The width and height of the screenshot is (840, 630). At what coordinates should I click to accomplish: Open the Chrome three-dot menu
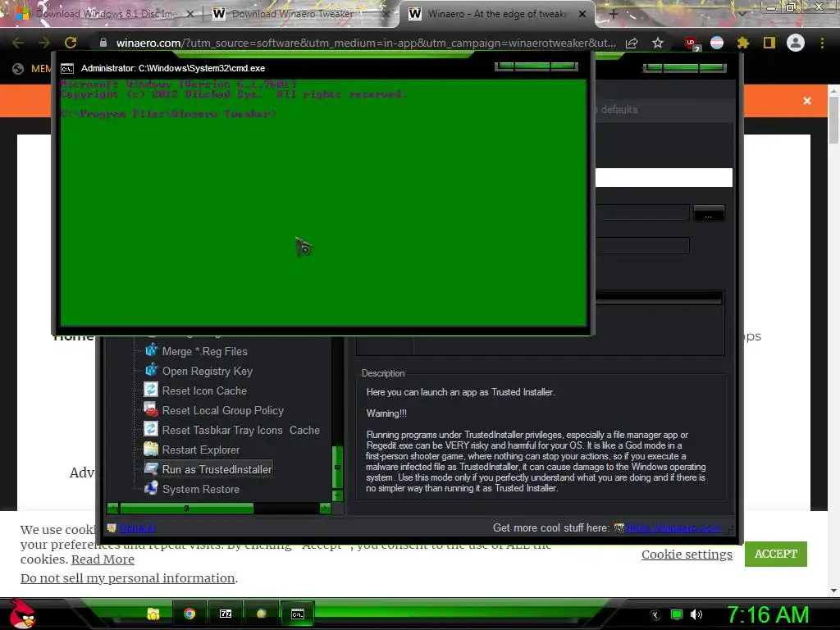pyautogui.click(x=822, y=43)
